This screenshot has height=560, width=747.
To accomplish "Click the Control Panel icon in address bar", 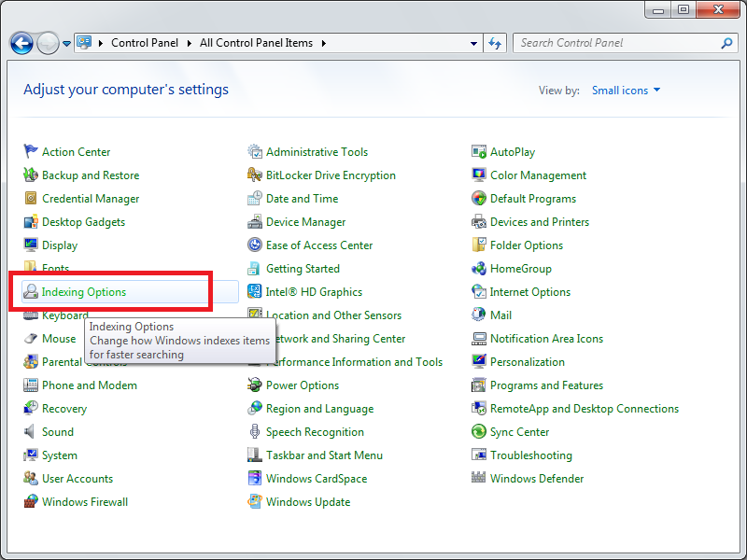I will (84, 43).
